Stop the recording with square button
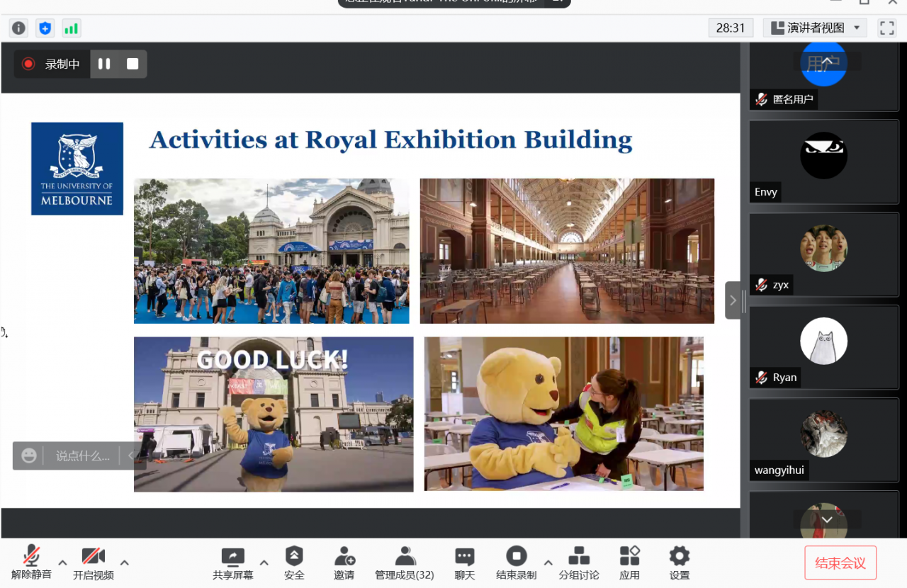Image resolution: width=907 pixels, height=588 pixels. 133,64
